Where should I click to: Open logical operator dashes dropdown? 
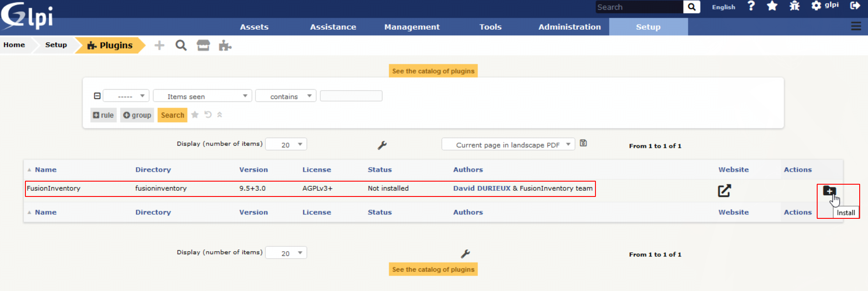tap(126, 96)
